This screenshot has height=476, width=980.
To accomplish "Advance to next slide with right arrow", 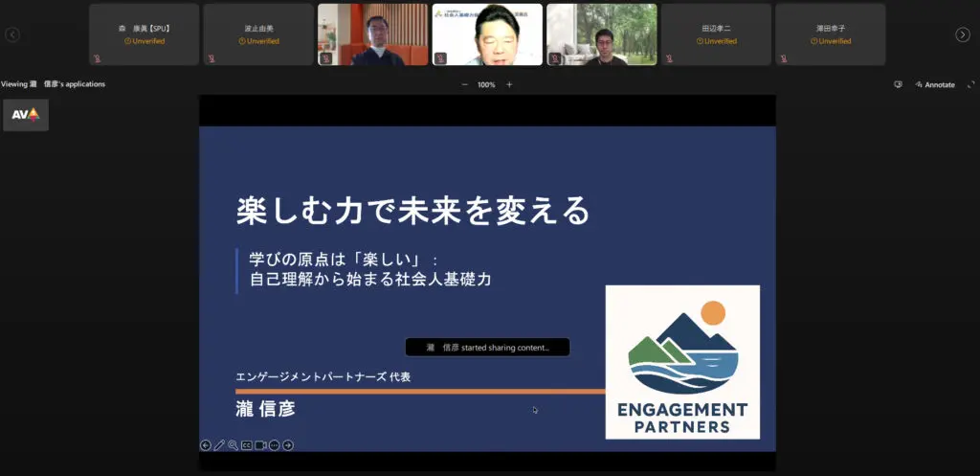I will [x=288, y=445].
